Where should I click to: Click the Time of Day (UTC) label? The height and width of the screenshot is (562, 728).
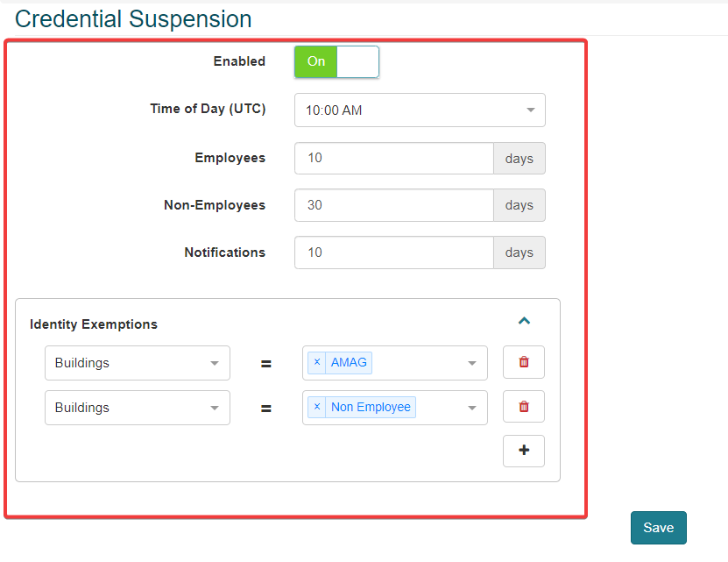click(x=208, y=109)
